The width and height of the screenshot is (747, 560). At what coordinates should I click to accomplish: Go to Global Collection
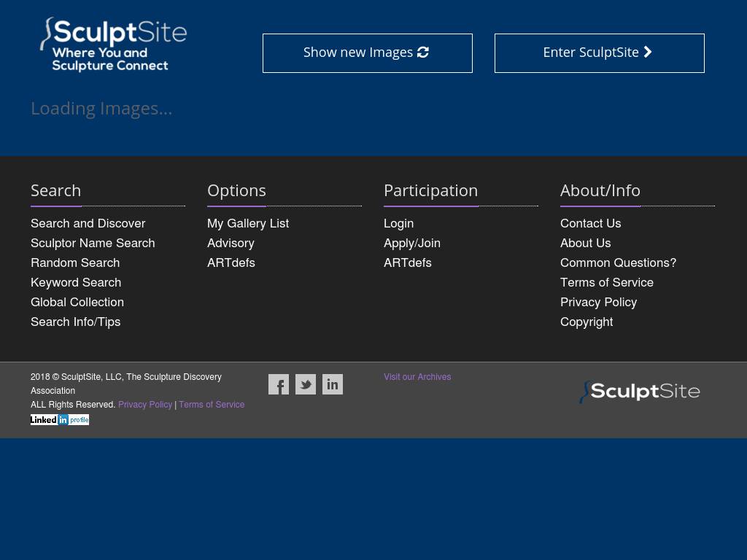77,302
